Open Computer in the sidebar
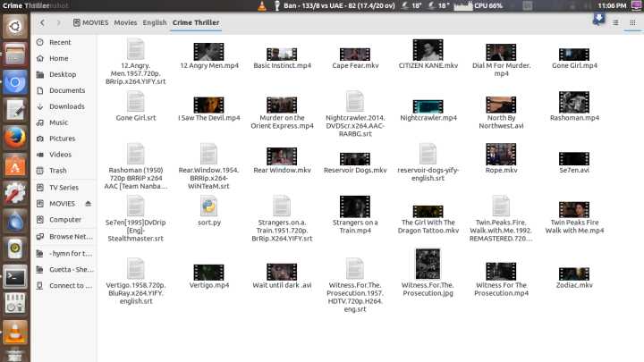Image resolution: width=644 pixels, height=362 pixels. pos(64,220)
